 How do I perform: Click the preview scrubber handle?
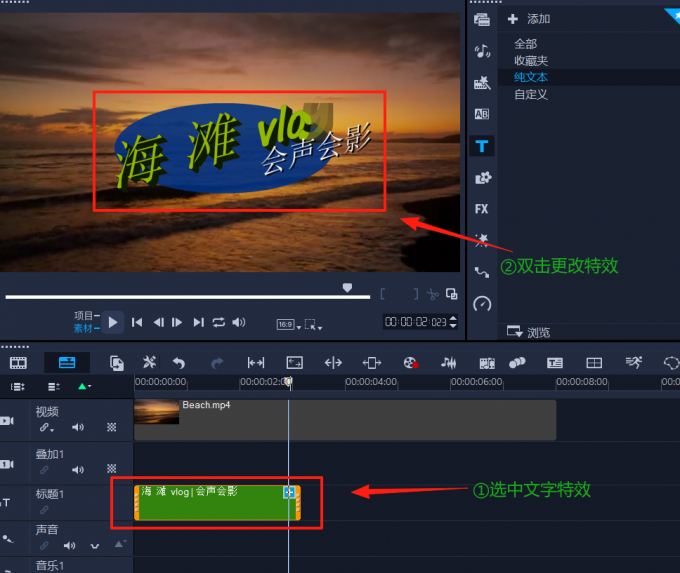347,288
